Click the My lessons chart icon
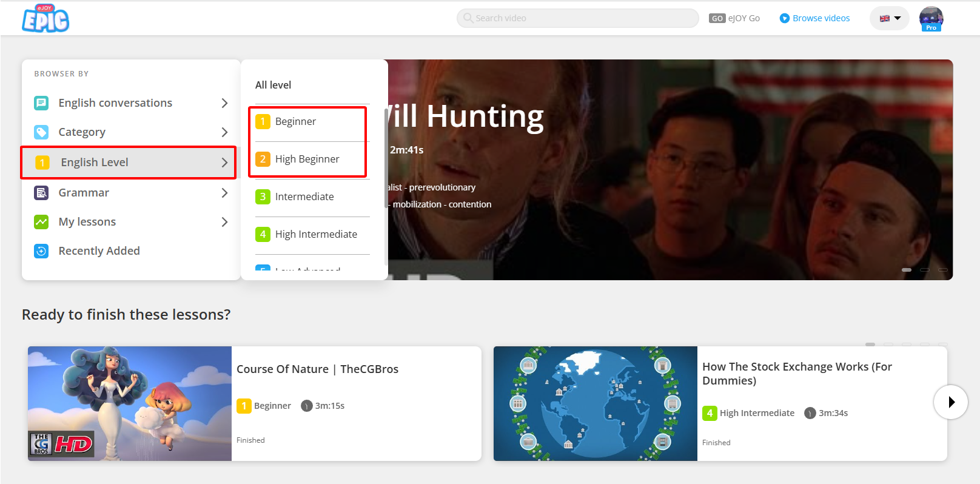 (x=41, y=222)
